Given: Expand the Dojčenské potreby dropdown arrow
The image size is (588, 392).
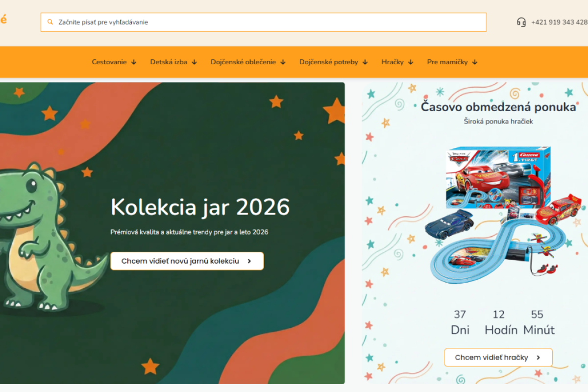Looking at the screenshot, I should point(365,62).
